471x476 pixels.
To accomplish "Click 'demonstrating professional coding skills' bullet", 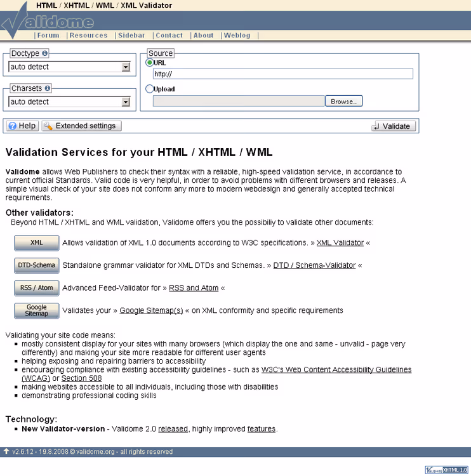I will pyautogui.click(x=89, y=395).
